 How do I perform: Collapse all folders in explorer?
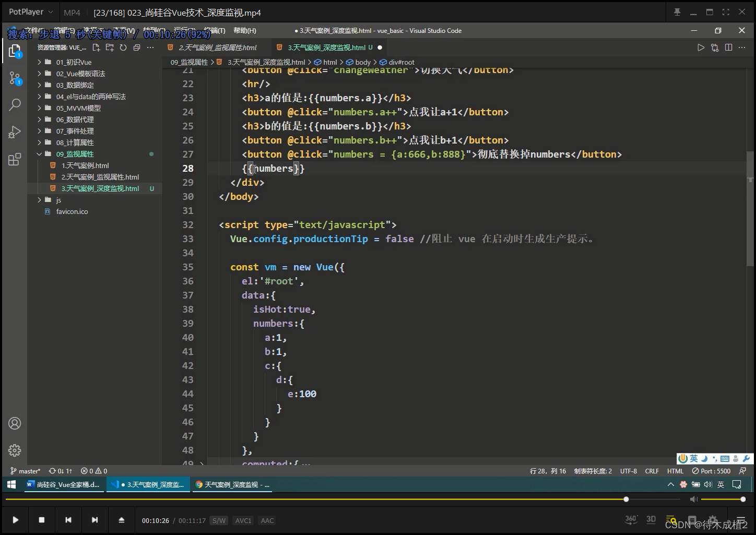[137, 47]
